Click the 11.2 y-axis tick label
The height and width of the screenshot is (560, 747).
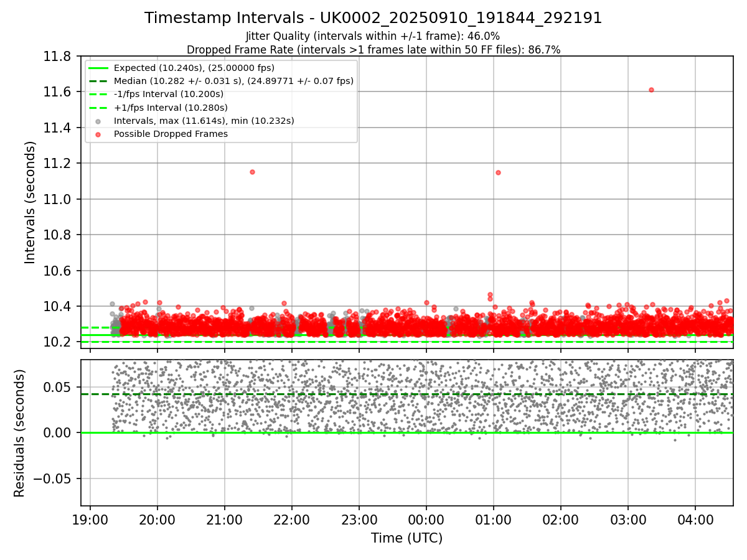click(x=59, y=164)
